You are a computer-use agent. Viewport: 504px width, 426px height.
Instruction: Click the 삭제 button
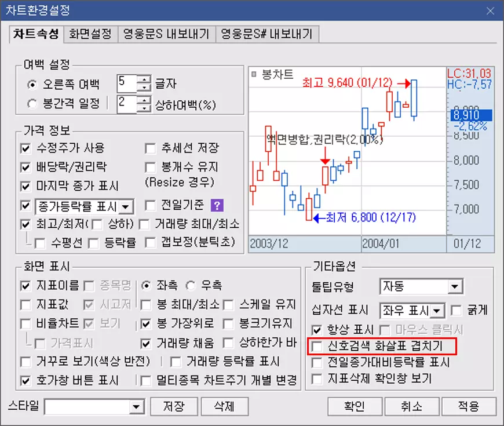coord(225,406)
